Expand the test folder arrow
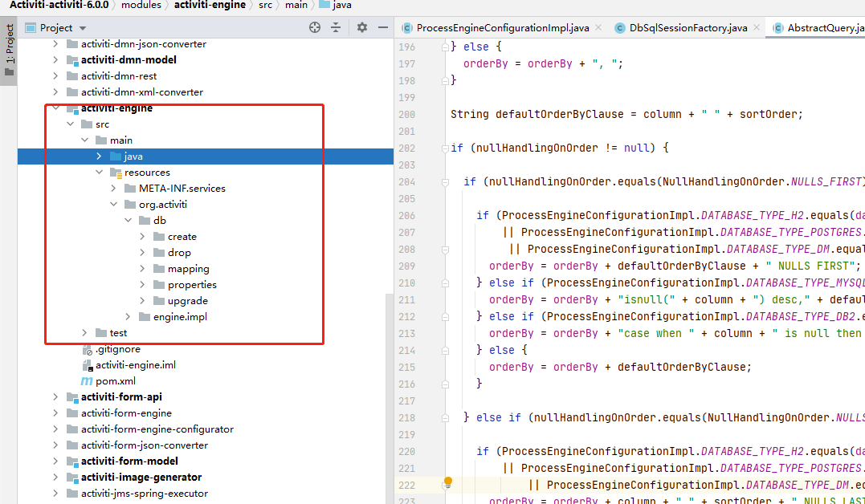Image resolution: width=865 pixels, height=504 pixels. tap(84, 332)
